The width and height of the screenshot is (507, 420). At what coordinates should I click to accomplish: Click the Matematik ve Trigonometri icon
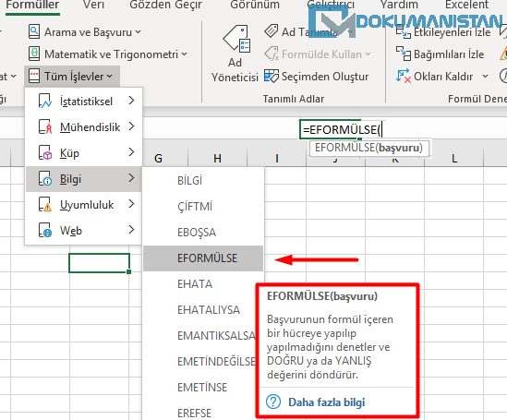pos(34,54)
